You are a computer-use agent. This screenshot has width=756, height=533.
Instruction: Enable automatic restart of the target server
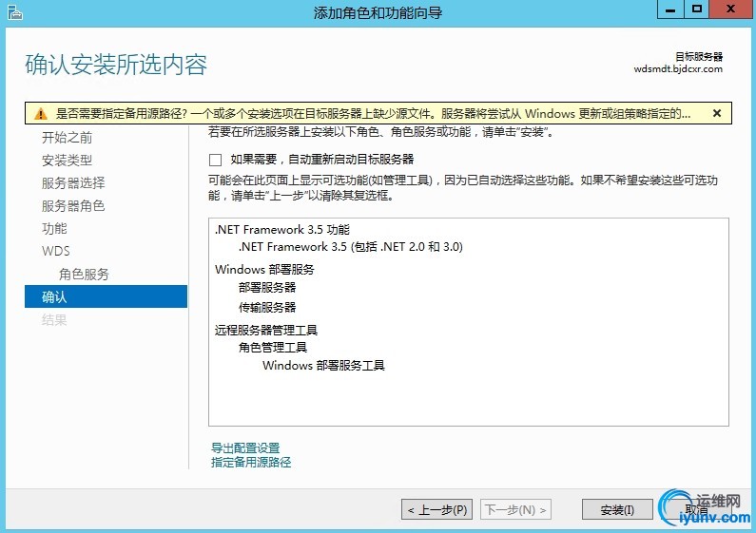point(216,160)
